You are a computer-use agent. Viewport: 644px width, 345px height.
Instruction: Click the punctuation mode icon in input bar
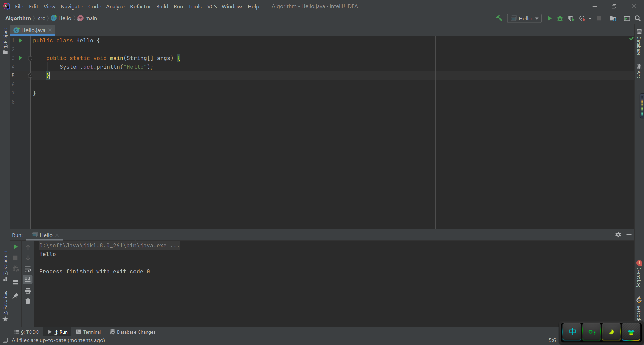coord(592,332)
